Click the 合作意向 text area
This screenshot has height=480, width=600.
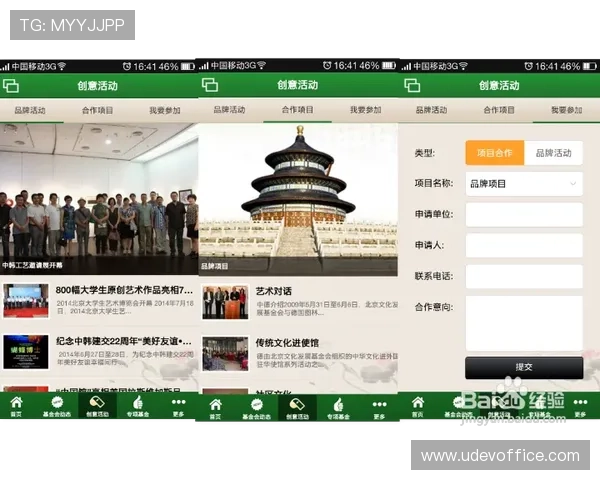click(524, 323)
